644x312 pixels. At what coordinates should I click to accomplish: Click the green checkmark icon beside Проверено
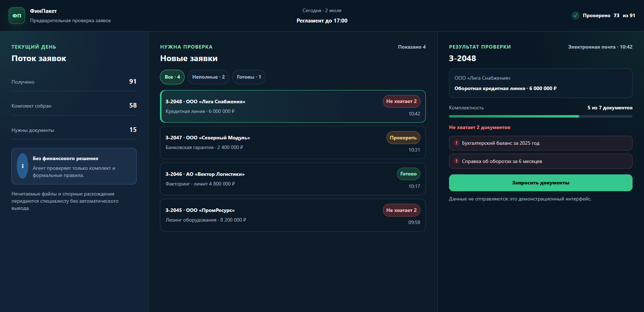pos(576,15)
